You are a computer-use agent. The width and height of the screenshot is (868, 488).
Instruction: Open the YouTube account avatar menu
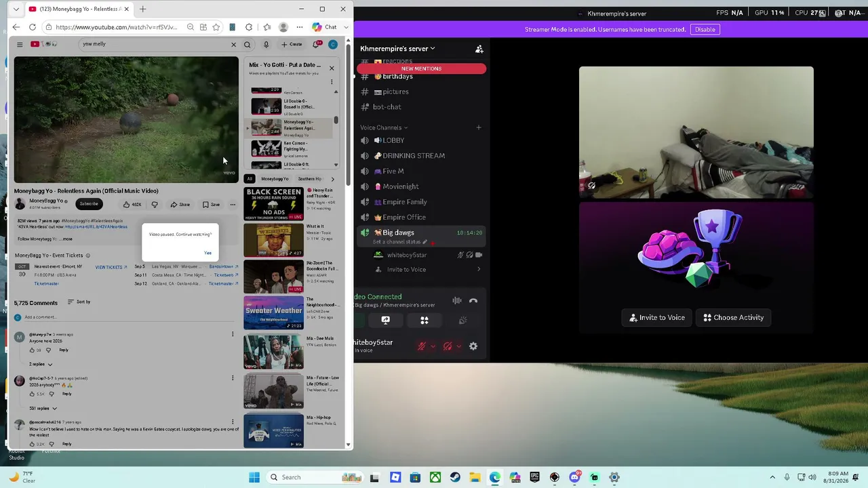[x=333, y=45]
